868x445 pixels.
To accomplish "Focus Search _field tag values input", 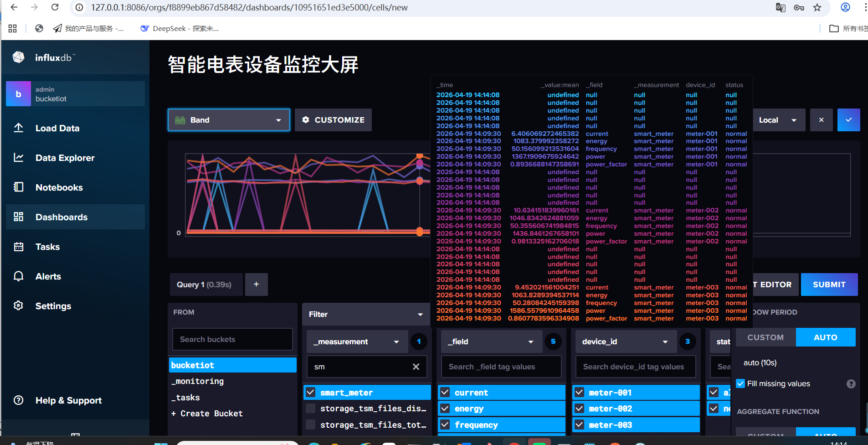I will pos(501,367).
